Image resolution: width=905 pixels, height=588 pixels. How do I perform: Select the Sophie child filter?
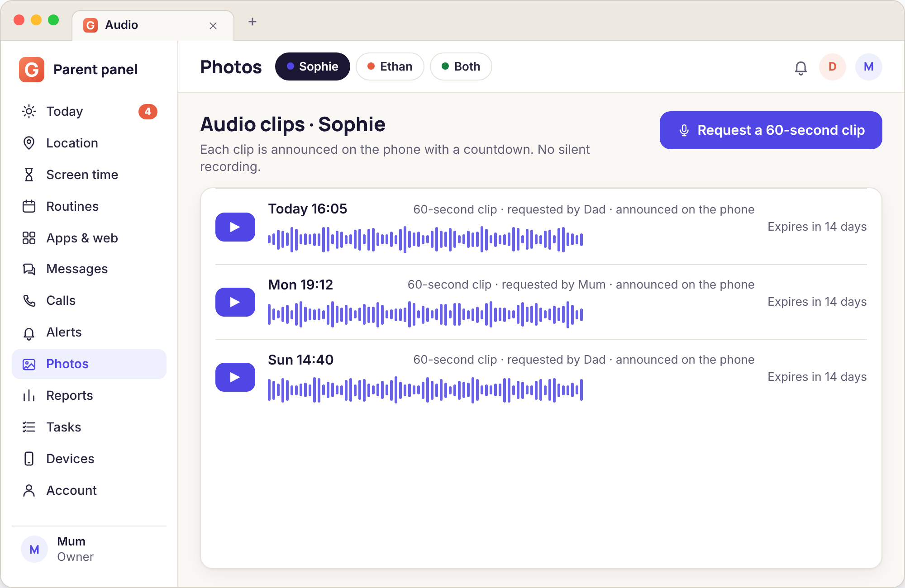point(313,66)
